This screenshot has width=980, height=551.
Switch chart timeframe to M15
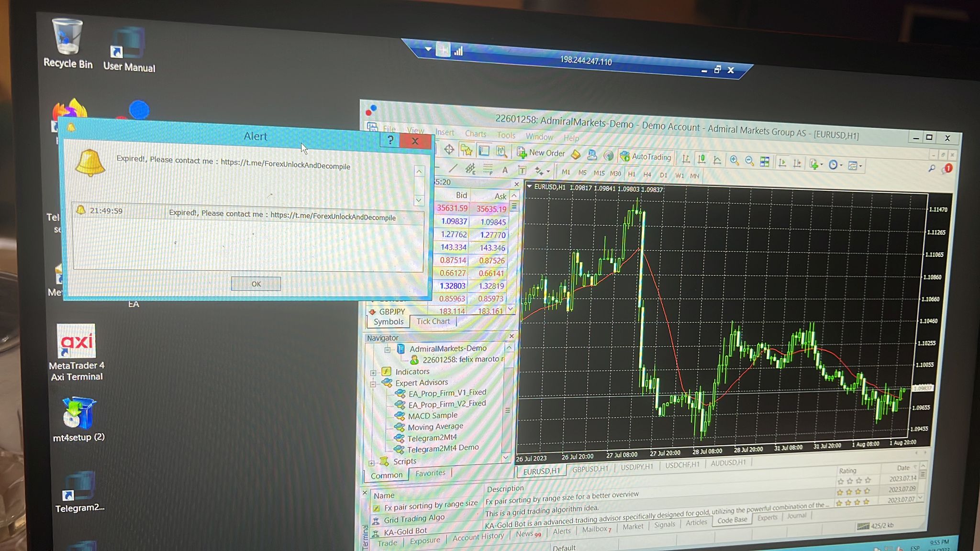[599, 173]
